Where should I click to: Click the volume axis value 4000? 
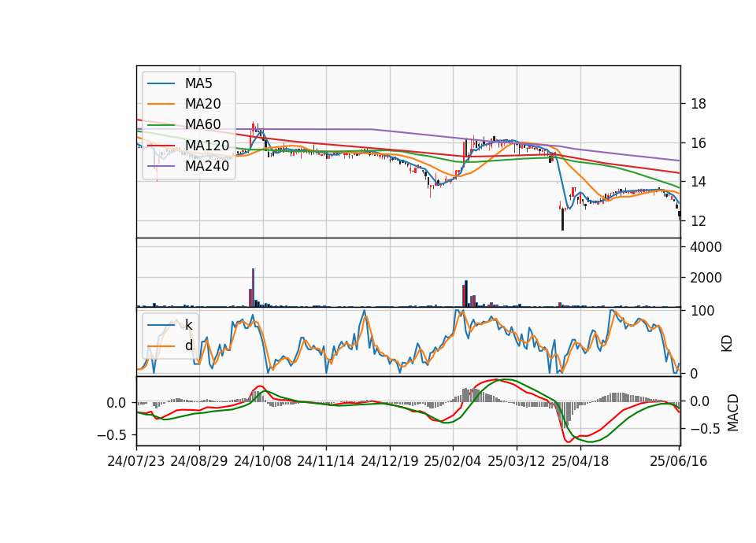(x=706, y=247)
